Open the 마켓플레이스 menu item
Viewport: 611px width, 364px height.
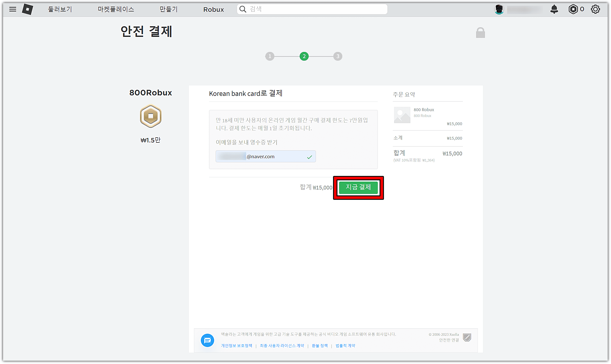coord(116,9)
